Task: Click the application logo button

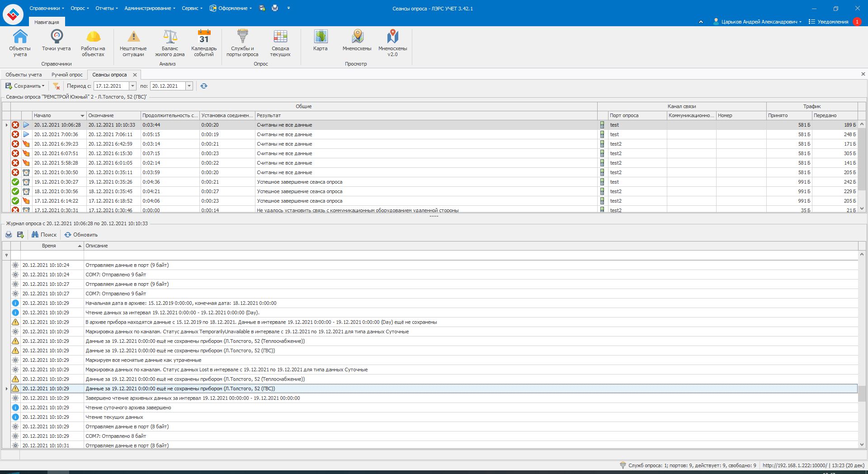Action: (13, 15)
